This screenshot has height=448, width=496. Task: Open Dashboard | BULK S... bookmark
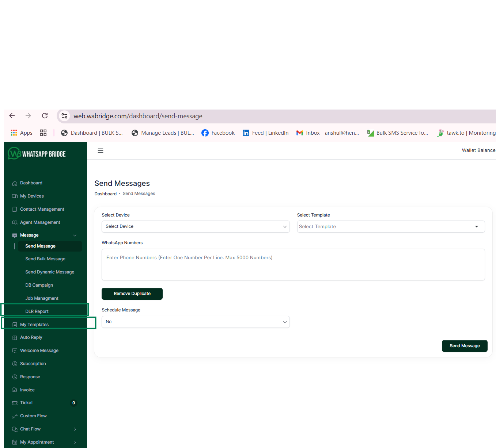tap(92, 133)
